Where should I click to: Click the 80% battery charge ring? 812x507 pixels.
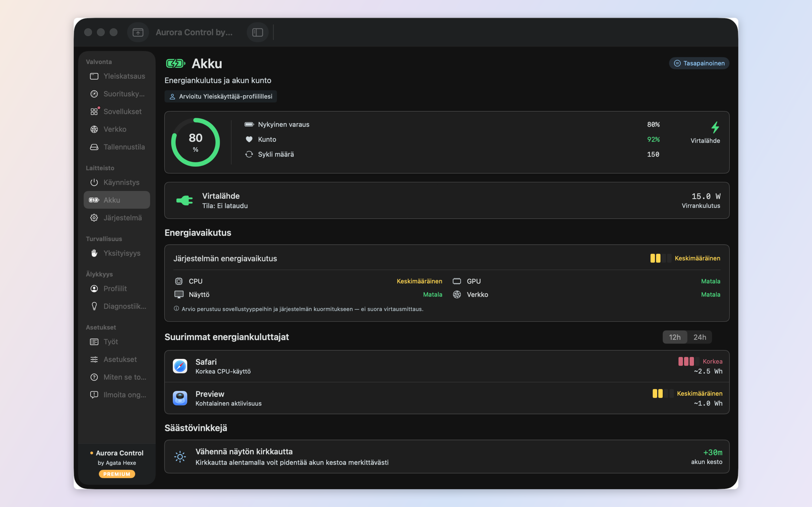click(196, 142)
